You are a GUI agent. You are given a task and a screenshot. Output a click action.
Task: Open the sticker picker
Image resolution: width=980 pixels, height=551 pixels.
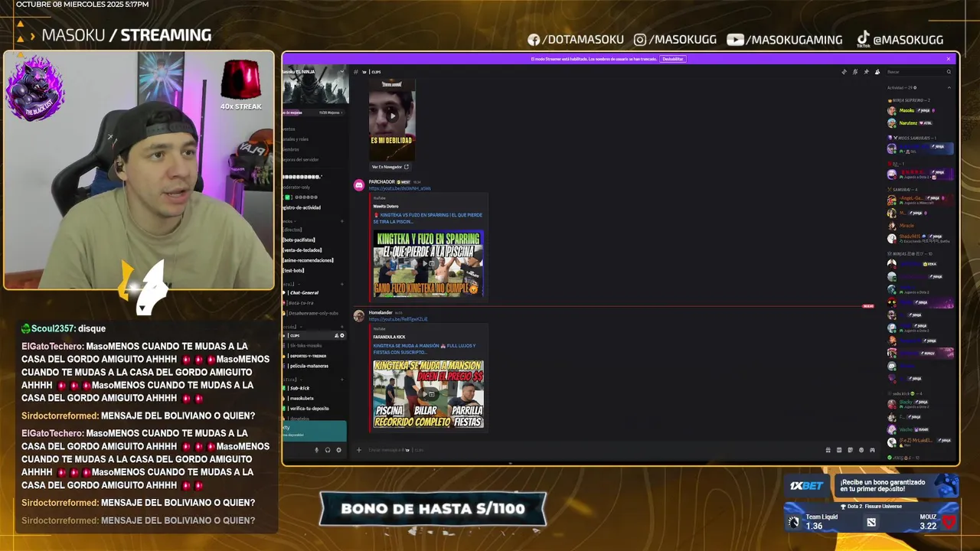(850, 450)
